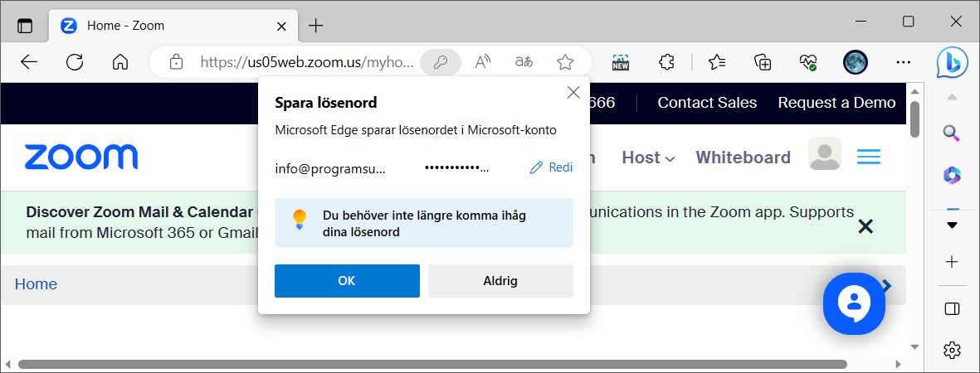Open the Zoom hamburger menu

[869, 157]
